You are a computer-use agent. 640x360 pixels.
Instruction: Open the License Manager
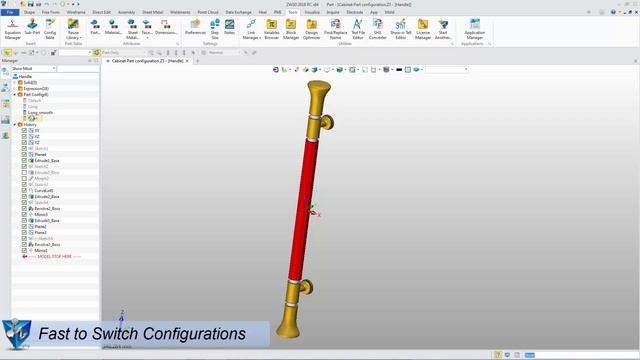point(423,29)
